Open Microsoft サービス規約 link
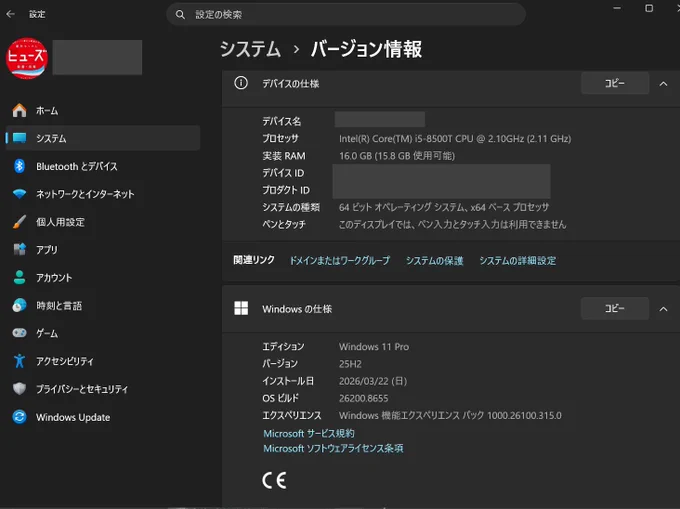Viewport: 680px width, 509px height. click(x=309, y=433)
